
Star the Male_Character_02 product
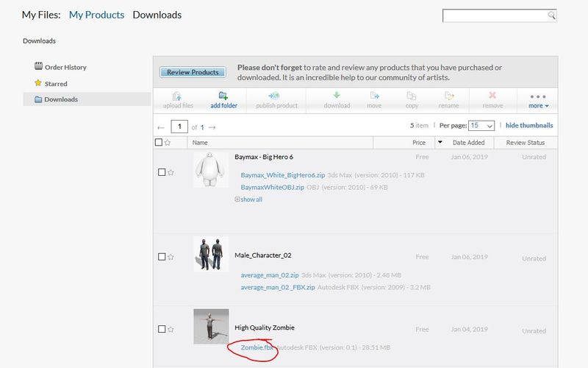pos(171,257)
